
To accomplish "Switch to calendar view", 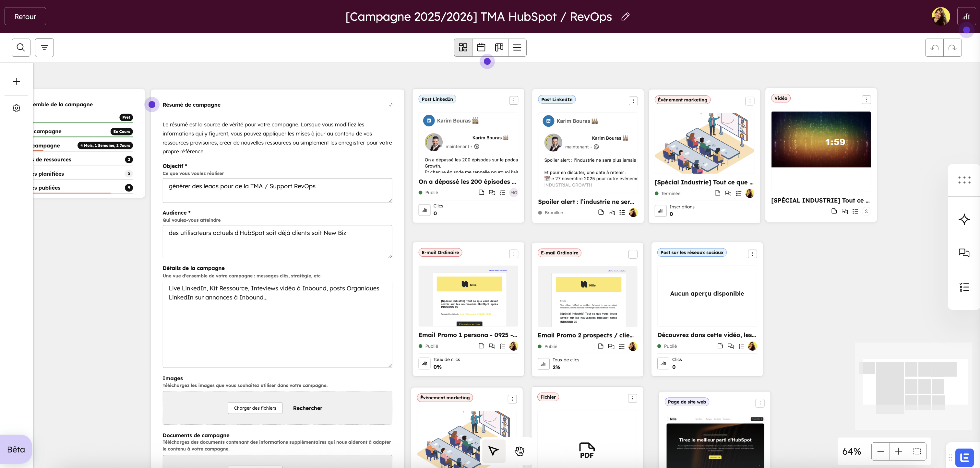I will tap(481, 48).
